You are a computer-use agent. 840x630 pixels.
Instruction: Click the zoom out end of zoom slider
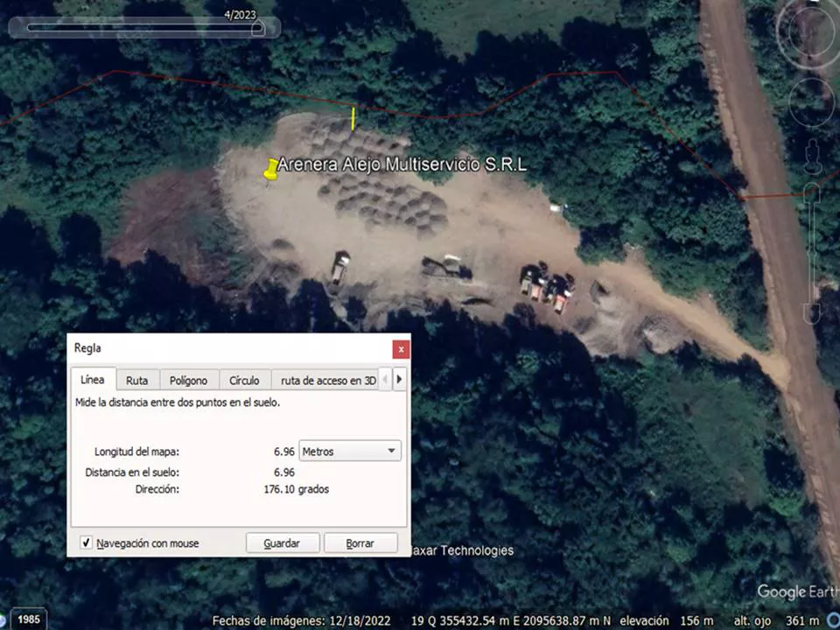pyautogui.click(x=812, y=312)
